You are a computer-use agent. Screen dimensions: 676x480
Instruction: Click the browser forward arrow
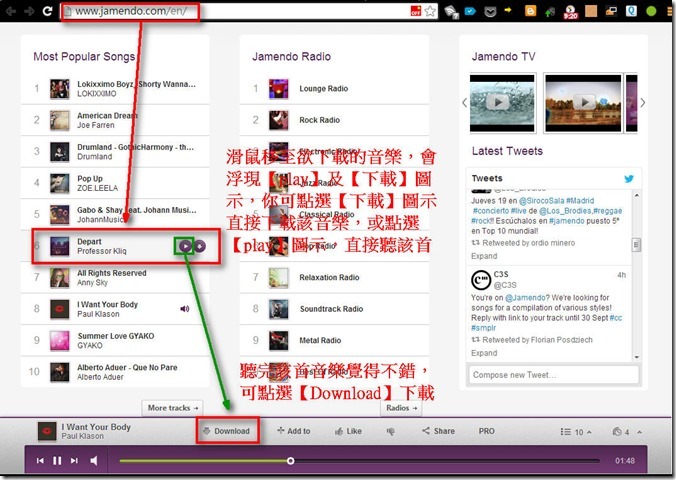29,11
